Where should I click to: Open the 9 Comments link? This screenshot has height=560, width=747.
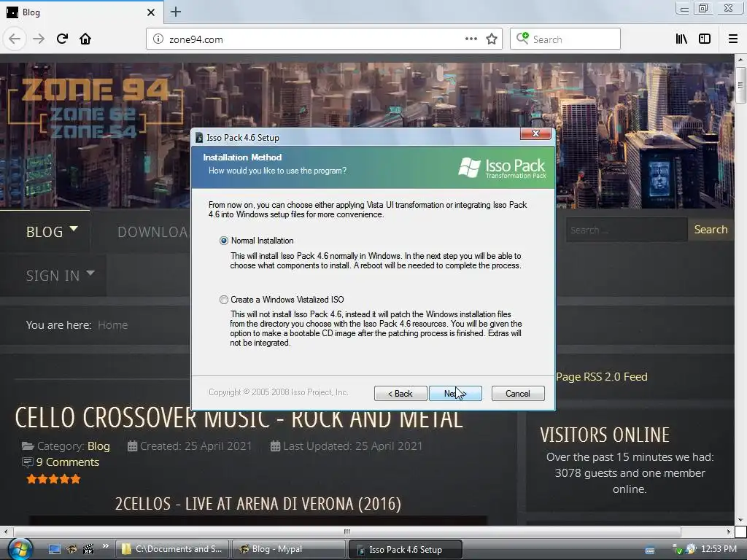67,462
